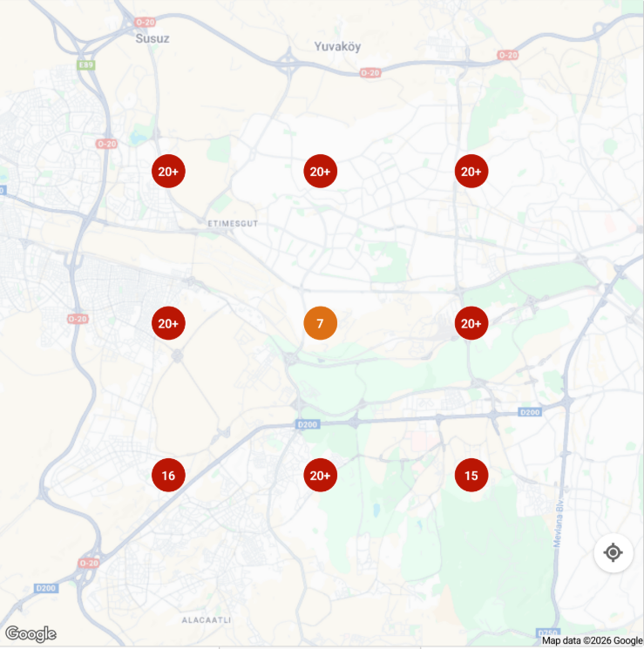Screen dimensions: 644x649
Task: Click the ALACAATLI district label
Action: [x=207, y=620]
